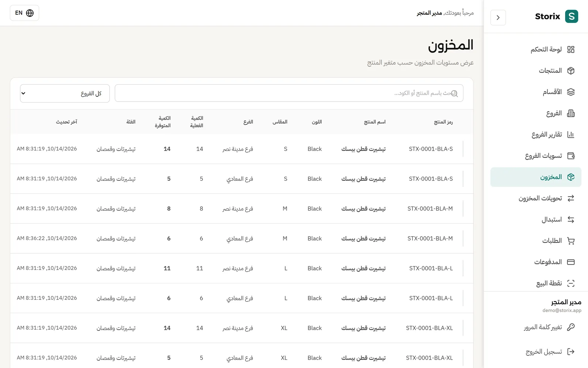Click the رمز المنتج column header

pos(443,122)
